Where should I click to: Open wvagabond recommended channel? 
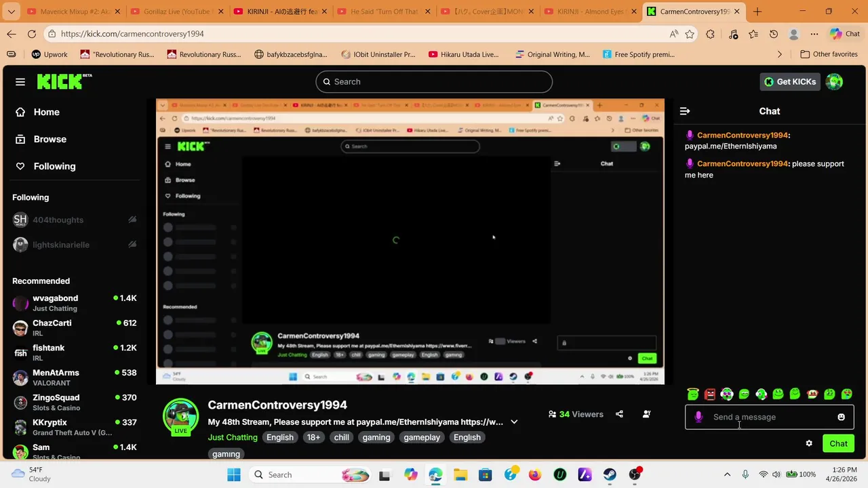[75, 303]
